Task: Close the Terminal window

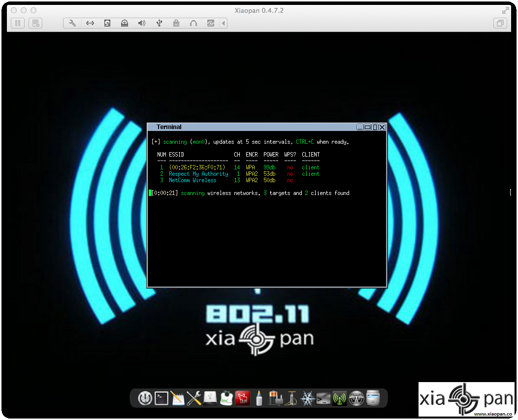Action: pos(382,127)
